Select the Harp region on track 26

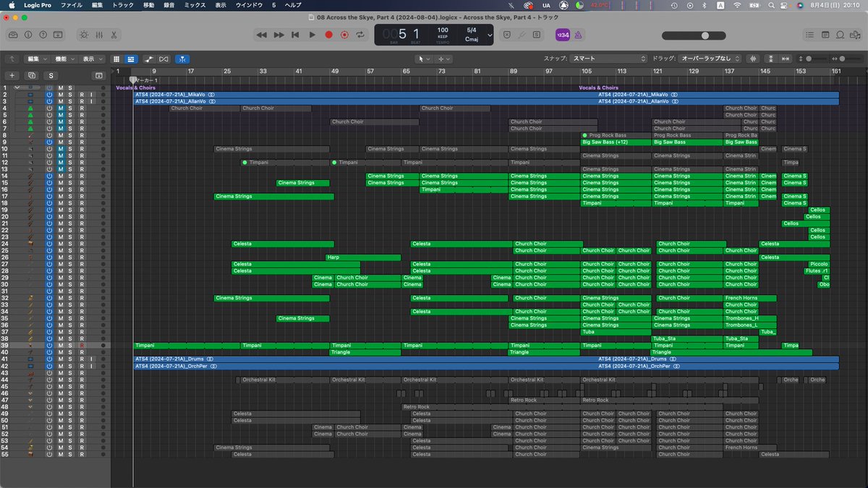tap(363, 257)
